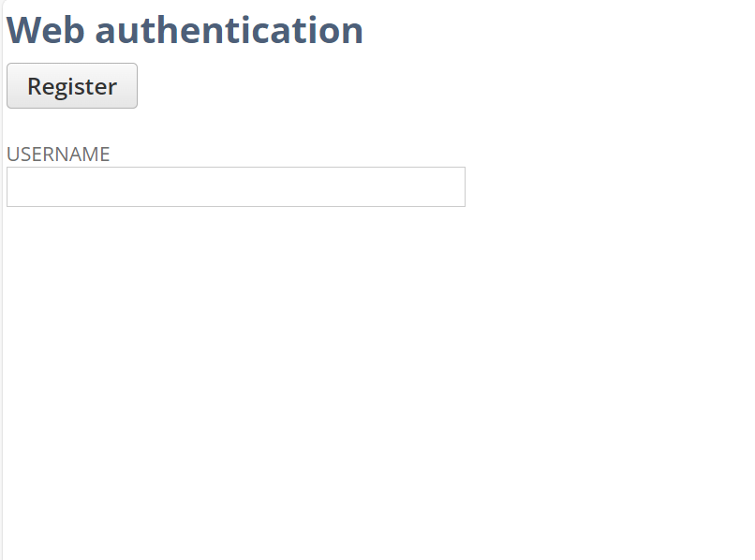Select the word 'Web' in the heading
Image resolution: width=755 pixels, height=560 pixels.
click(46, 30)
